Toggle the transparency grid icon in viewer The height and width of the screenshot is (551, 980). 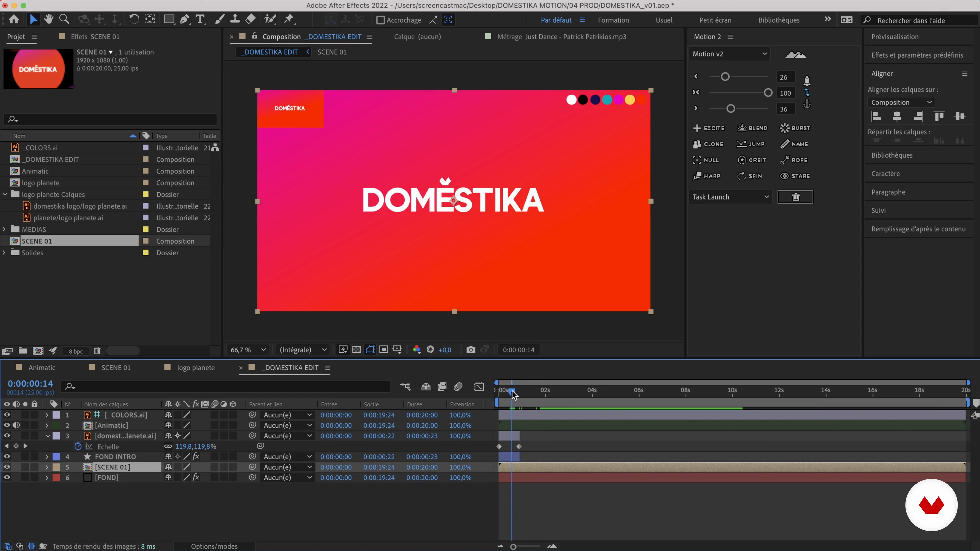(x=357, y=350)
